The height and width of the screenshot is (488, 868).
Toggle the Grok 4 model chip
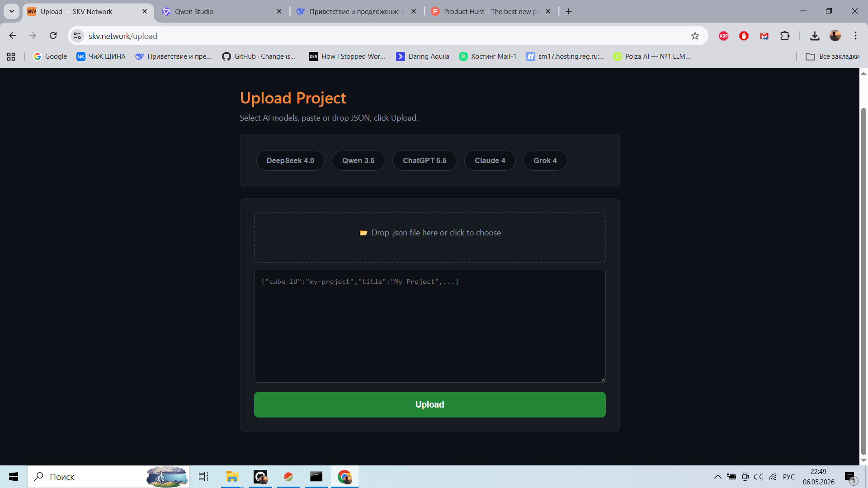(x=545, y=160)
